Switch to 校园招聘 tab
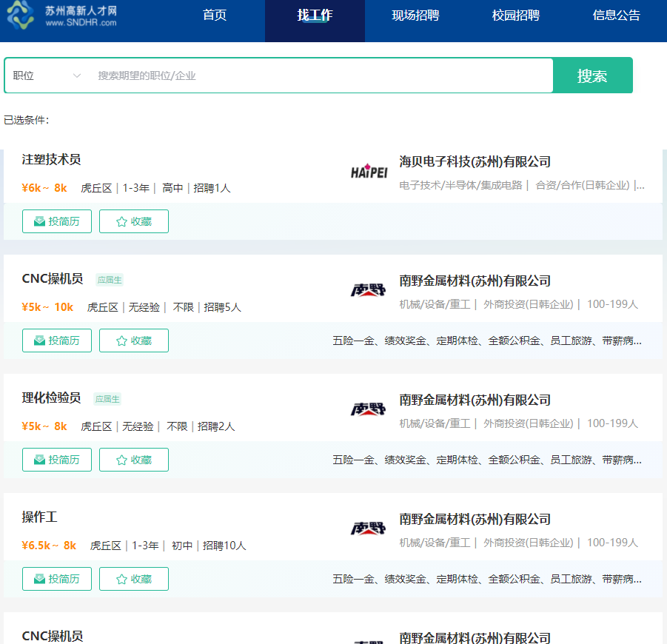 pyautogui.click(x=516, y=16)
